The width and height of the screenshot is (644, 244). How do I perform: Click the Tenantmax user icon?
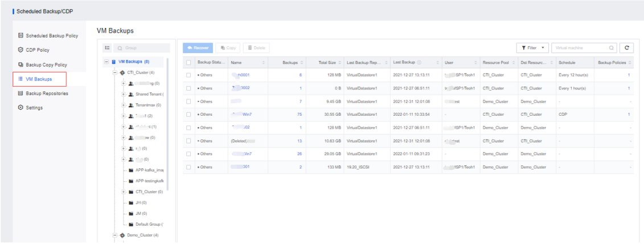(130, 105)
